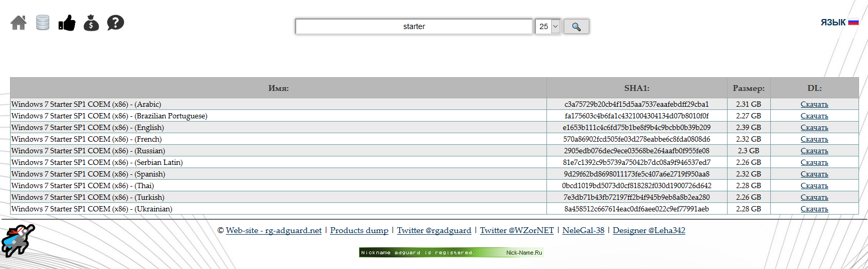This screenshot has width=868, height=269.
Task: Click SHA1 hash starting 7e3db71b43fb7219
Action: pos(637,197)
